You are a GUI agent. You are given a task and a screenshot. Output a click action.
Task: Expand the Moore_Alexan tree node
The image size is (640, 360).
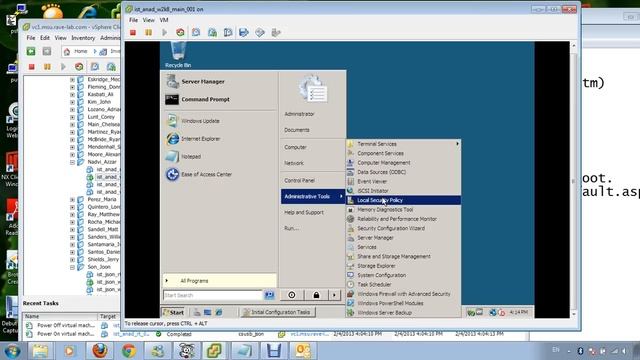tap(72, 155)
